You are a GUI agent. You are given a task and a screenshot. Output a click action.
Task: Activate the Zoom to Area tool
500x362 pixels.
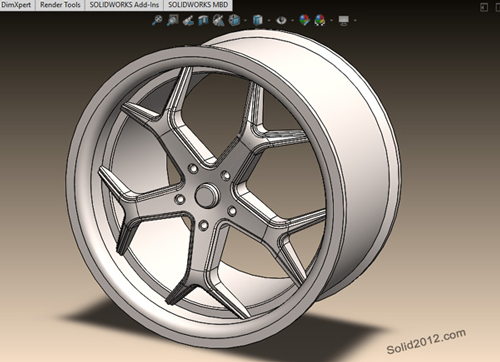pos(172,20)
